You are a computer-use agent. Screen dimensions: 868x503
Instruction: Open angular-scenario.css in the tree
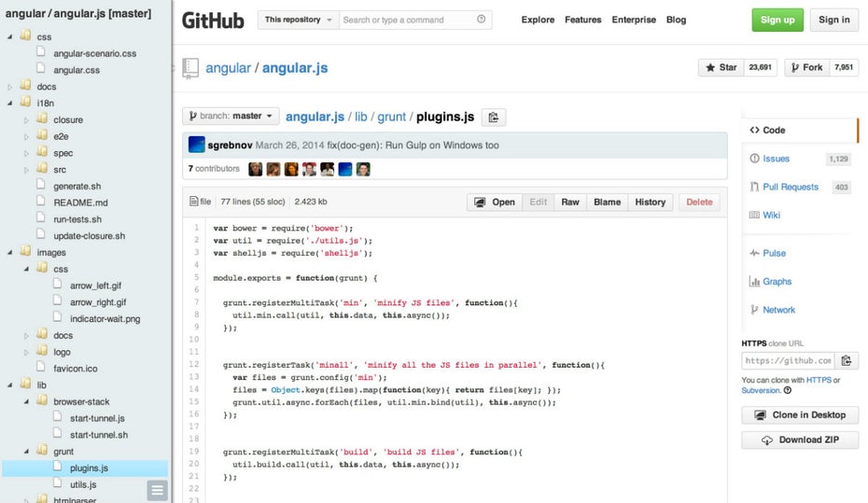(94, 54)
